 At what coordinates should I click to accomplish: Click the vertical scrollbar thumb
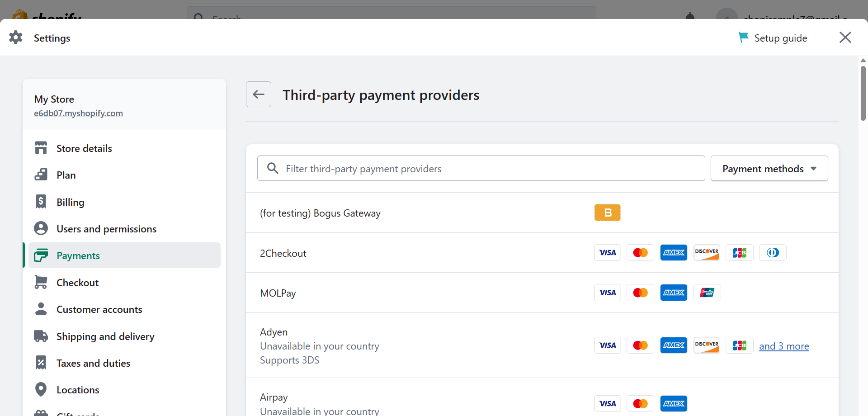(863, 94)
